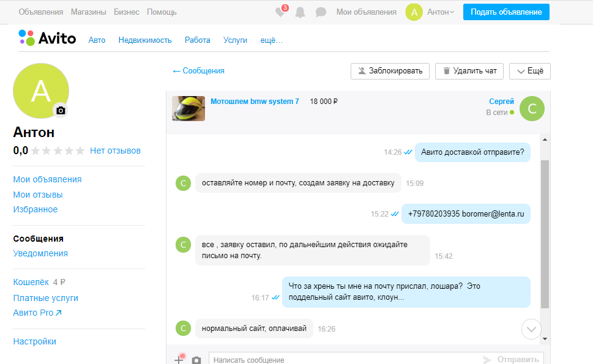This screenshot has width=593, height=364.
Task: Click the Avito logo
Action: (48, 39)
